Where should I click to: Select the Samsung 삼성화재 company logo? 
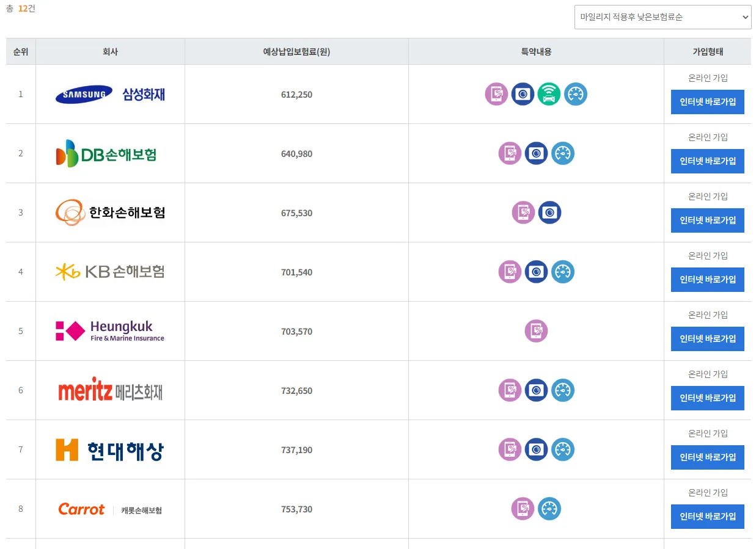coord(110,94)
